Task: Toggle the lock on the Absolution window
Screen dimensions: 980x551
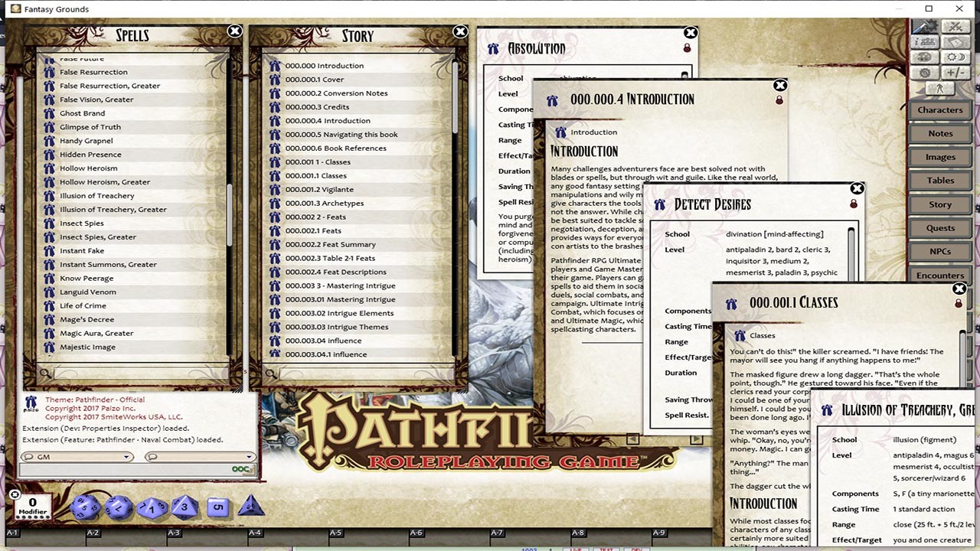Action: coord(687,47)
